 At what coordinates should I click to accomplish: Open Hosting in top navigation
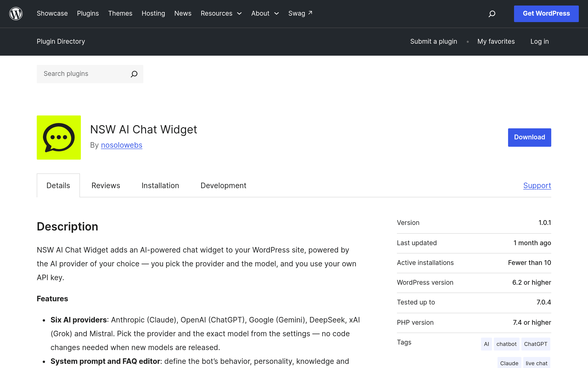tap(153, 13)
